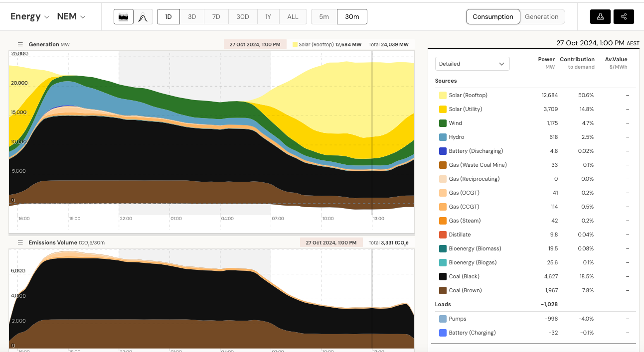Select the stacked area chart icon
Viewport: 644px width, 352px height.
(x=123, y=17)
